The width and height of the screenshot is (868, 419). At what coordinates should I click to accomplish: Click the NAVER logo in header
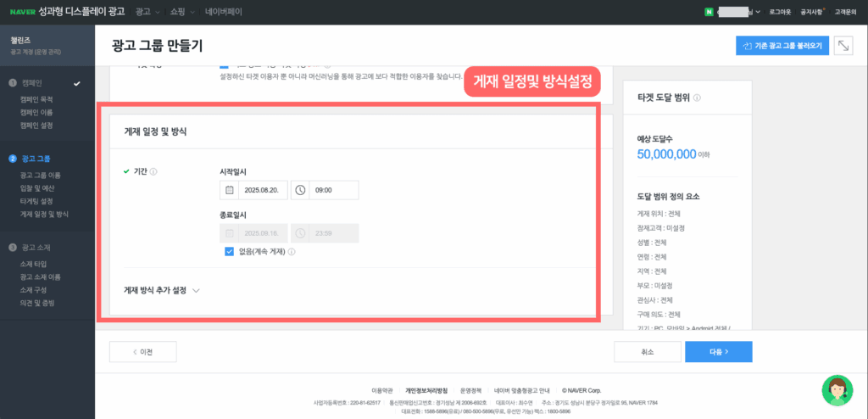click(23, 12)
